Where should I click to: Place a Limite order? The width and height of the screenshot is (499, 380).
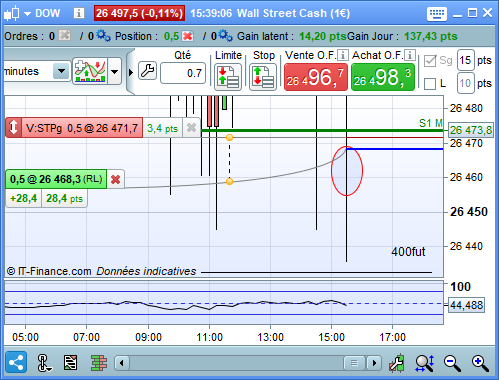point(228,77)
